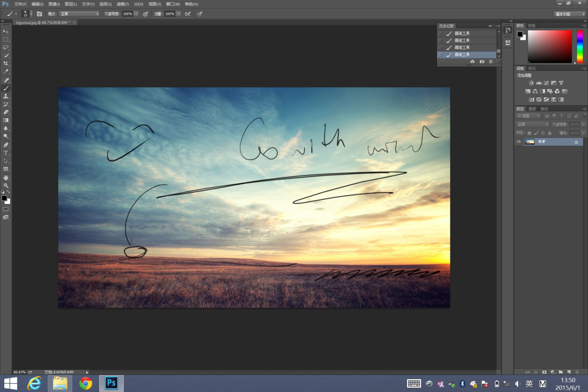Select the Eyedropper tool
Screen dimensions: 588x392
point(6,71)
